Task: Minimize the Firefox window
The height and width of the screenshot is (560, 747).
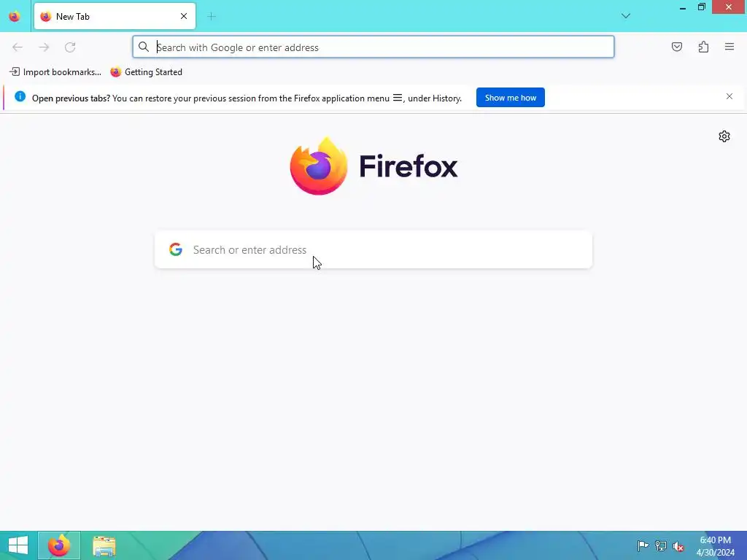Action: click(x=683, y=7)
